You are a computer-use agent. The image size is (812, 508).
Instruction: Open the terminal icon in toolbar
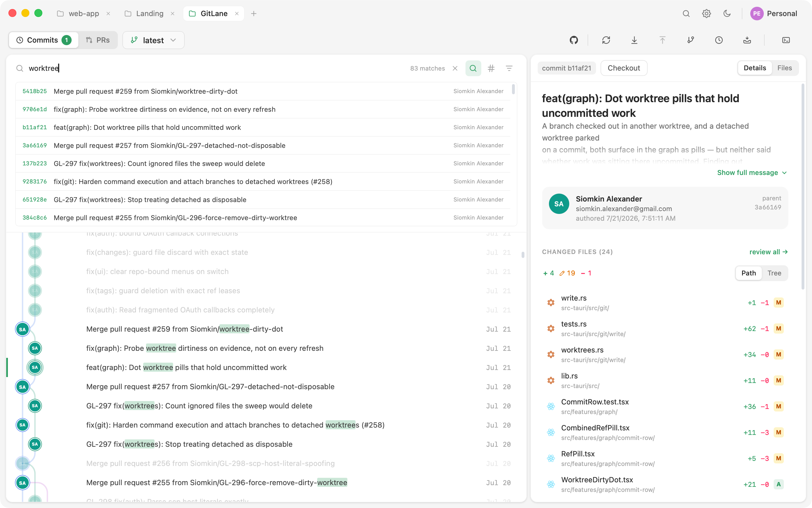(x=786, y=40)
